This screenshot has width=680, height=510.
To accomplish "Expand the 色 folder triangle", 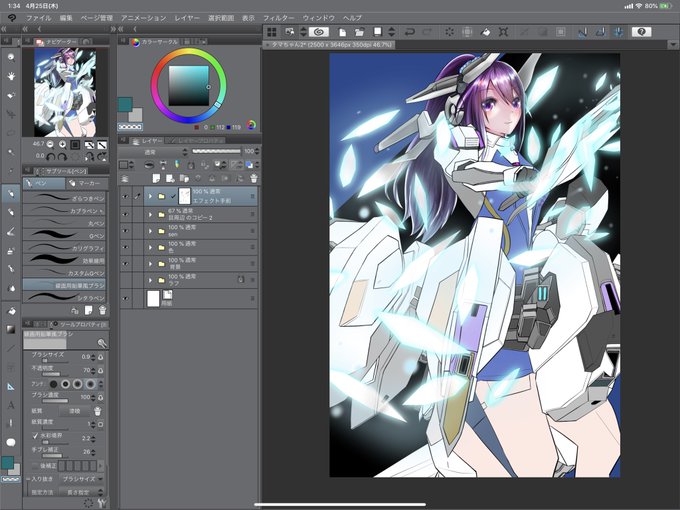I will click(150, 247).
